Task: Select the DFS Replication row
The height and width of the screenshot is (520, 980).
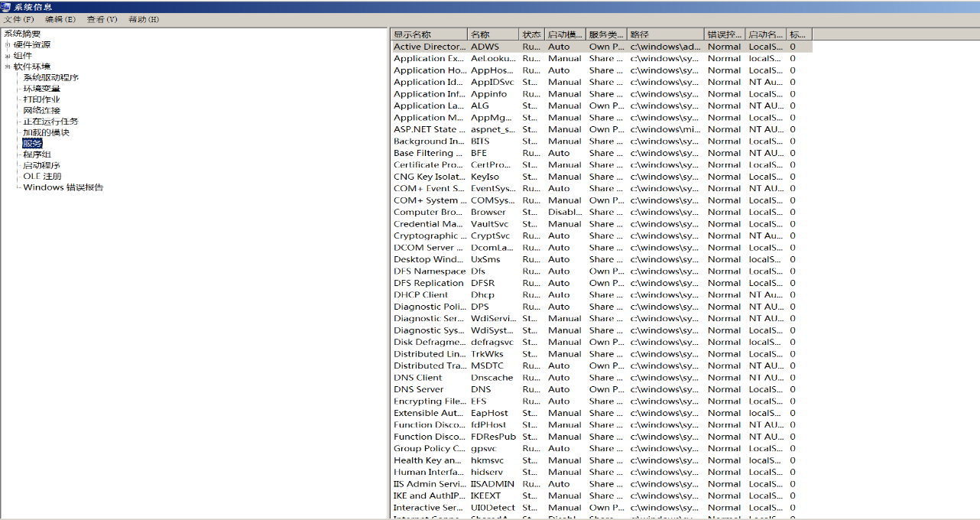Action: tap(602, 283)
